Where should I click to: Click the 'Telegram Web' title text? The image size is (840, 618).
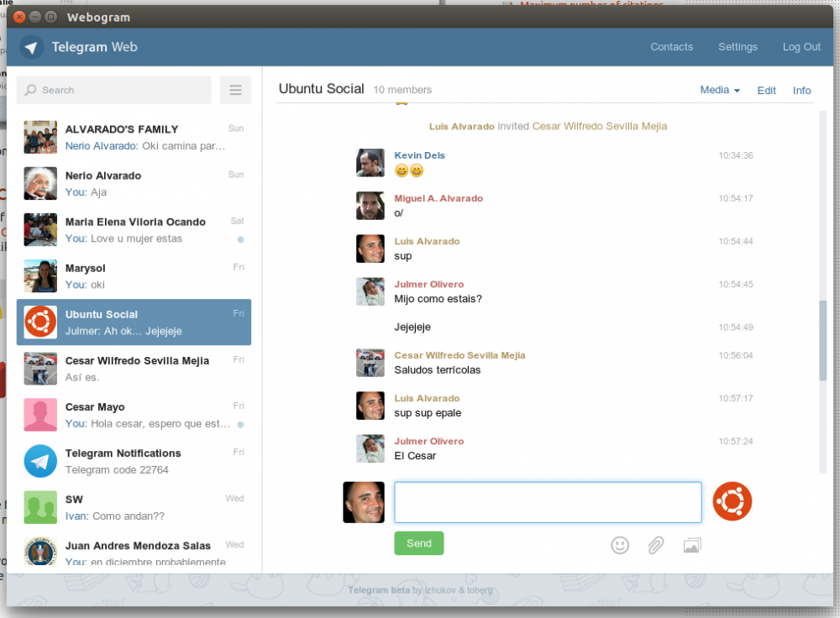[94, 47]
